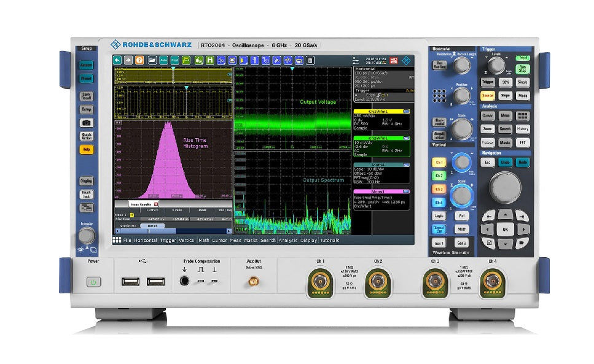Click the undo arrow in the toolbar
Screen dimensions: 594x364
coord(118,60)
